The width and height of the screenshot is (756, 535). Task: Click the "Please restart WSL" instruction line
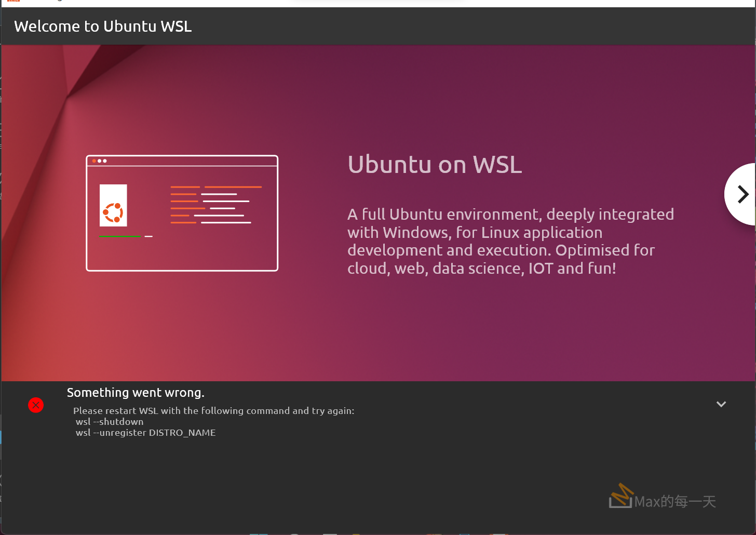[x=213, y=411]
